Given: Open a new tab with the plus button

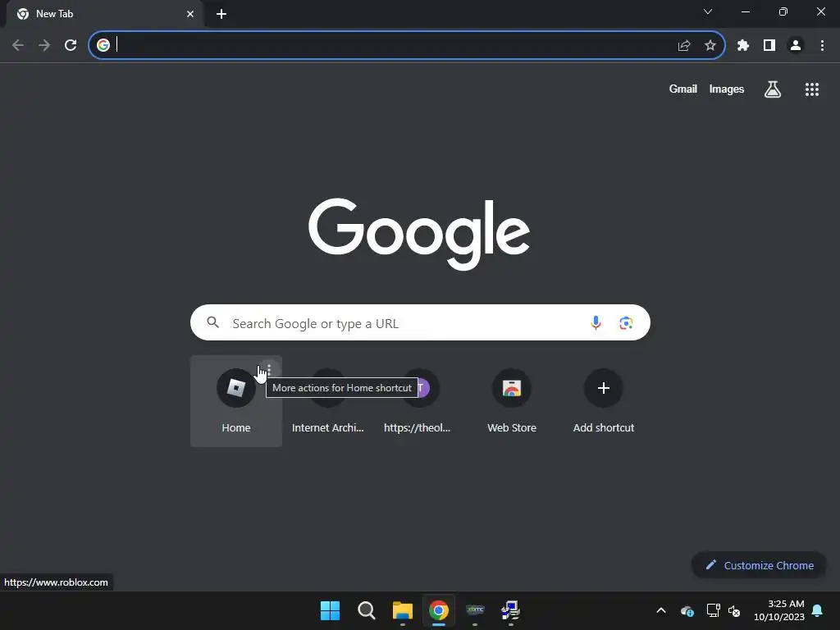Looking at the screenshot, I should (x=221, y=14).
